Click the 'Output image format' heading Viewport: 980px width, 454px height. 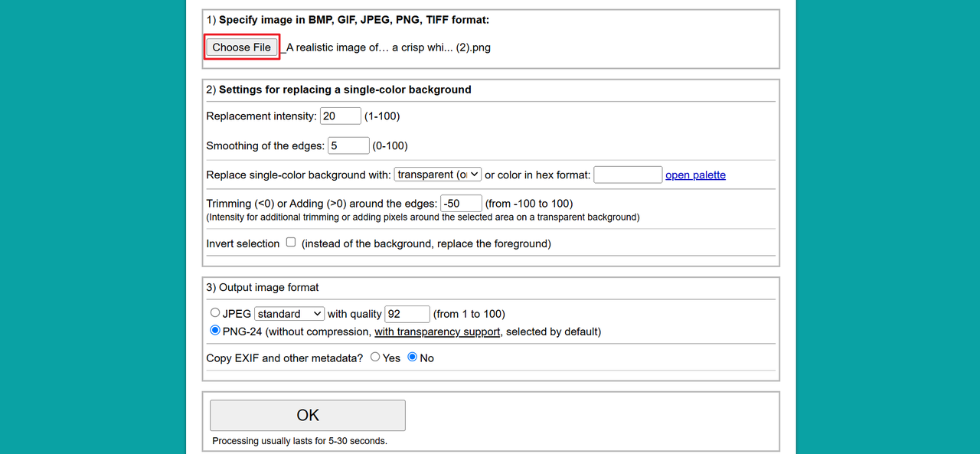(x=269, y=288)
